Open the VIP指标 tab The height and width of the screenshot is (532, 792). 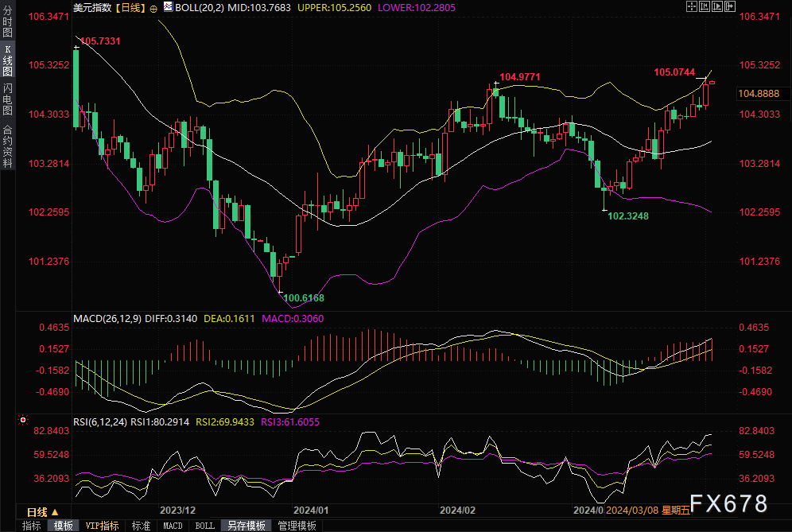102,526
